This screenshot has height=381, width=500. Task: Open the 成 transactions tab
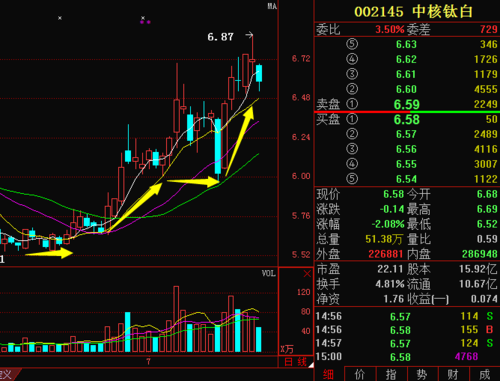click(485, 374)
